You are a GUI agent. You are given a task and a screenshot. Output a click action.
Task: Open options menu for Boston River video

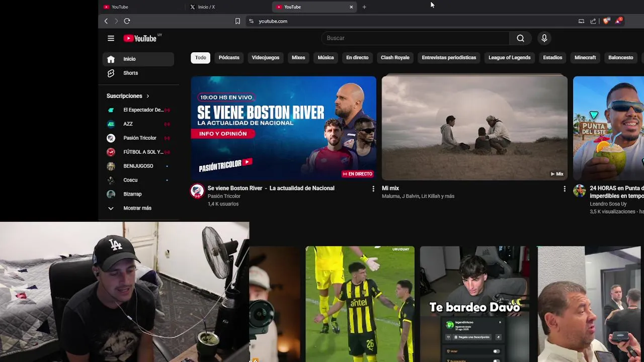pyautogui.click(x=373, y=189)
